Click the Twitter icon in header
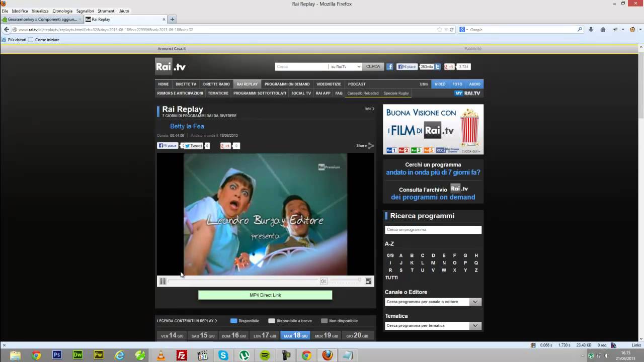 (x=438, y=66)
